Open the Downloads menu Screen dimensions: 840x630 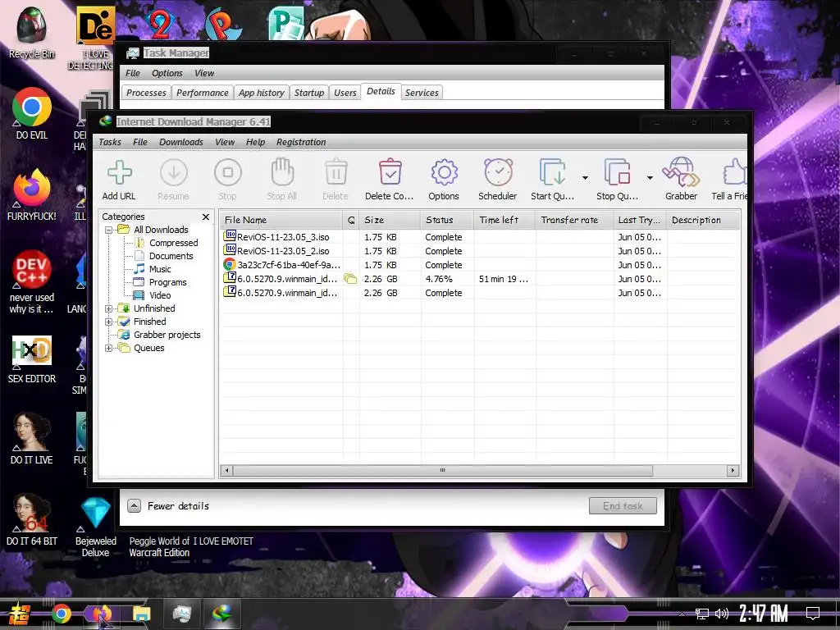tap(181, 142)
